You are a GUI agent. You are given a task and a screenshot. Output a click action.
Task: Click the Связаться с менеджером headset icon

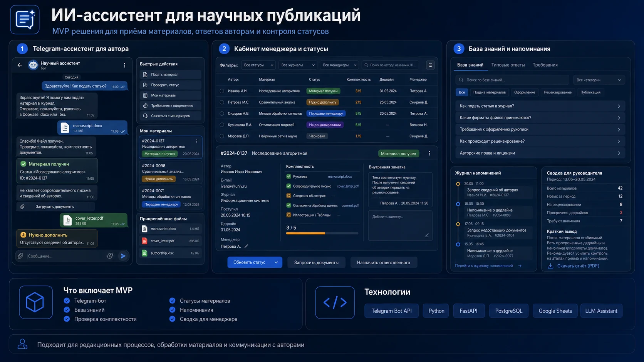[145, 116]
